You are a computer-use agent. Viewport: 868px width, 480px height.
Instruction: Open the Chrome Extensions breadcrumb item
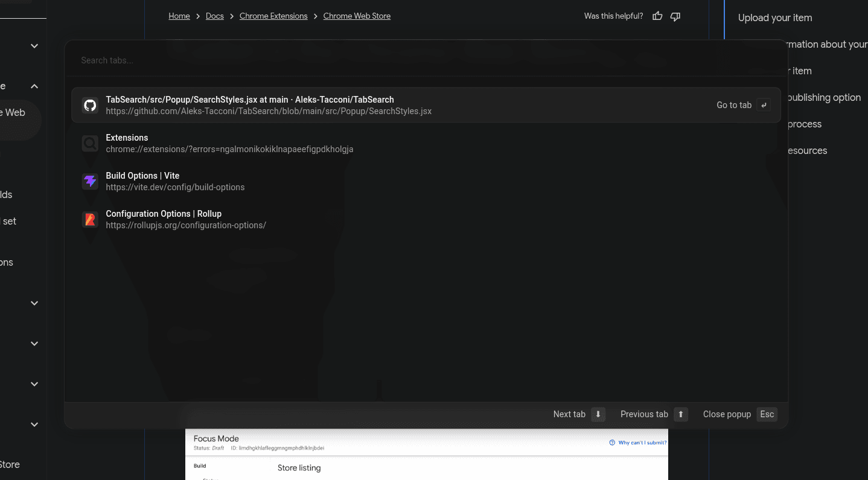[273, 16]
